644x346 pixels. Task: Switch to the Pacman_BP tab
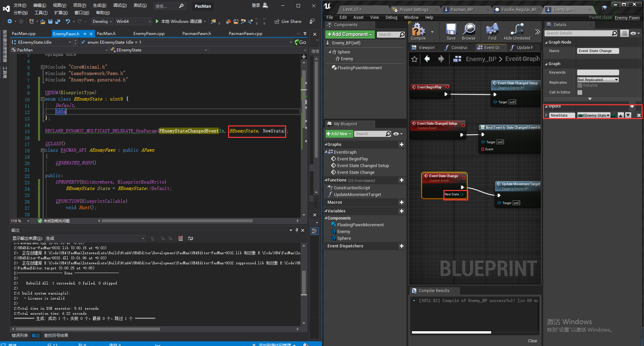click(461, 9)
